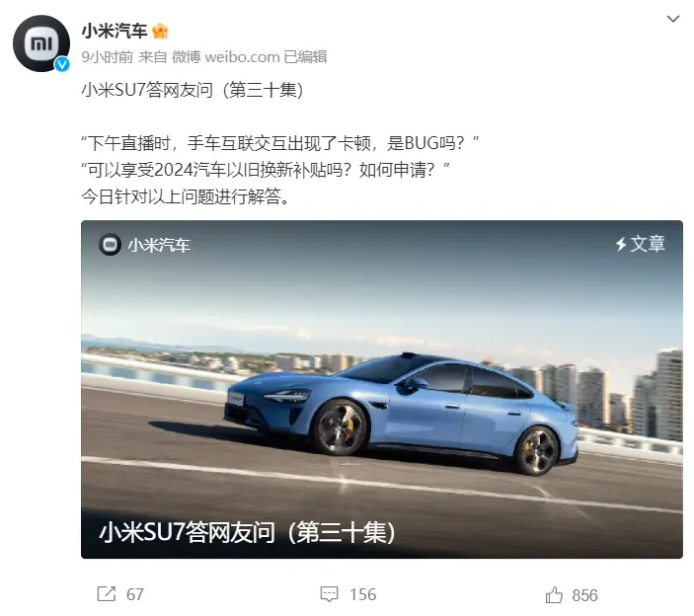This screenshot has height=616, width=694.
Task: Expand the post options chevron
Action: [x=672, y=19]
